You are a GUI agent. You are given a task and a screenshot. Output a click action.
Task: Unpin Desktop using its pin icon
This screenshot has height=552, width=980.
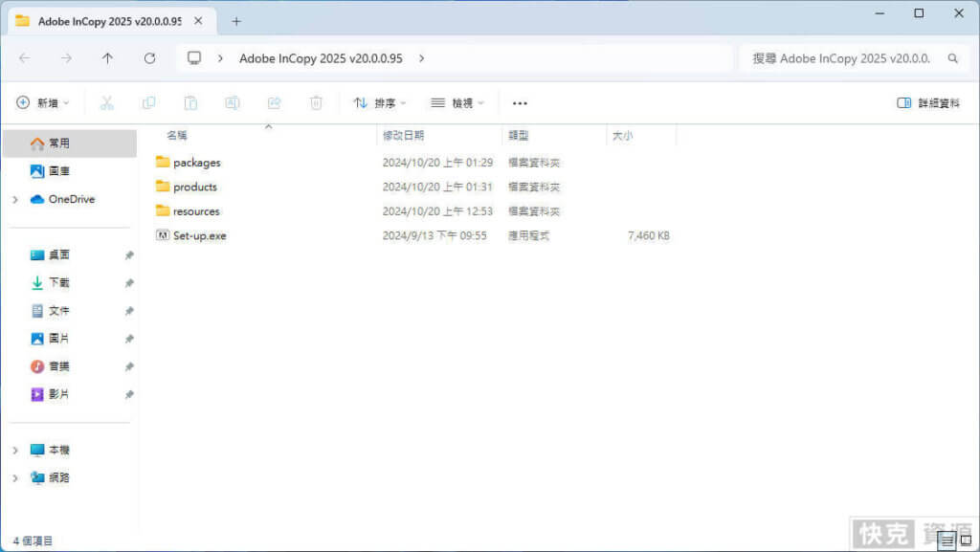[129, 255]
